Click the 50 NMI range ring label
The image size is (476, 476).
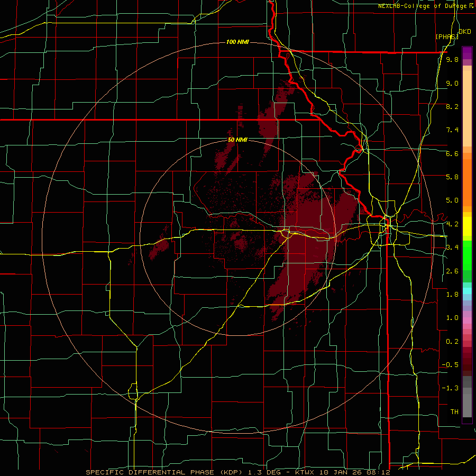[237, 140]
